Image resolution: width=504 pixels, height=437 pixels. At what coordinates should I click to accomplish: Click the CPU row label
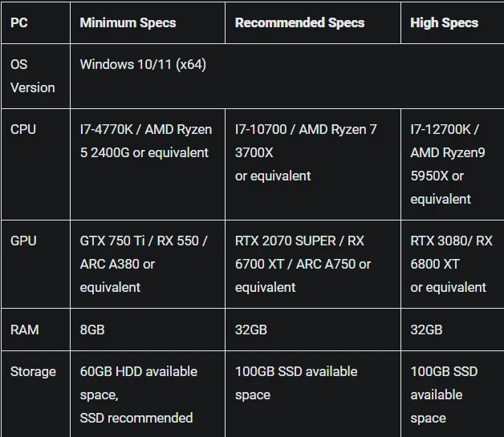point(35,164)
